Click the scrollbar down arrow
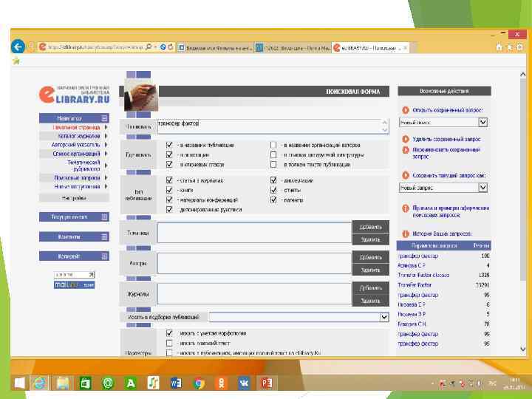This screenshot has width=532, height=399. click(523, 349)
